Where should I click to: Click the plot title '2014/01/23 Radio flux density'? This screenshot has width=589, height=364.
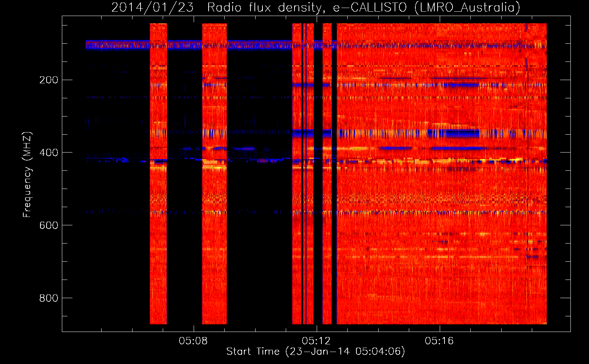(316, 8)
